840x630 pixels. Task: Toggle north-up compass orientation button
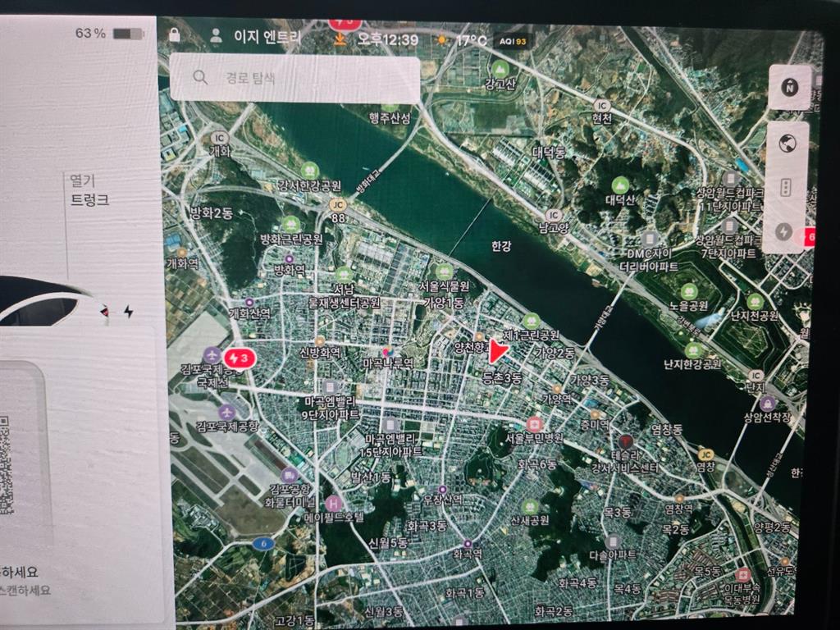pos(790,88)
